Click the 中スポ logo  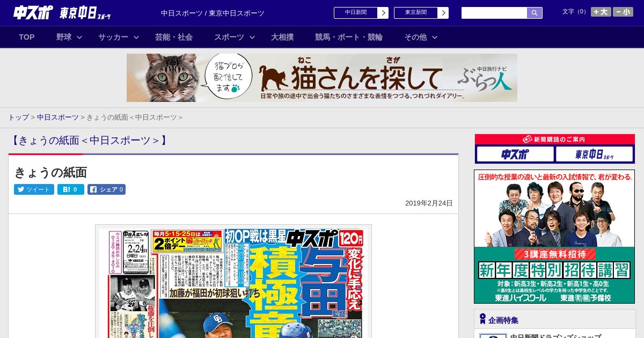pyautogui.click(x=33, y=12)
